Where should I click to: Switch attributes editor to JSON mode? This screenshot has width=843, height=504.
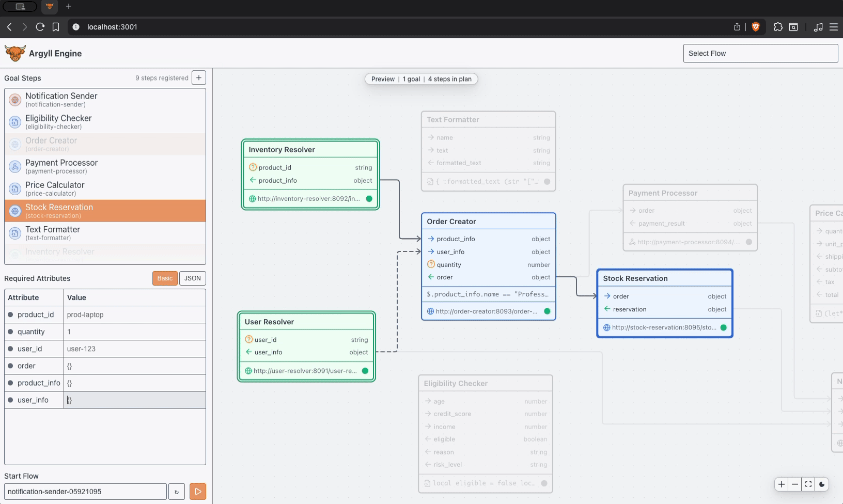tap(192, 278)
